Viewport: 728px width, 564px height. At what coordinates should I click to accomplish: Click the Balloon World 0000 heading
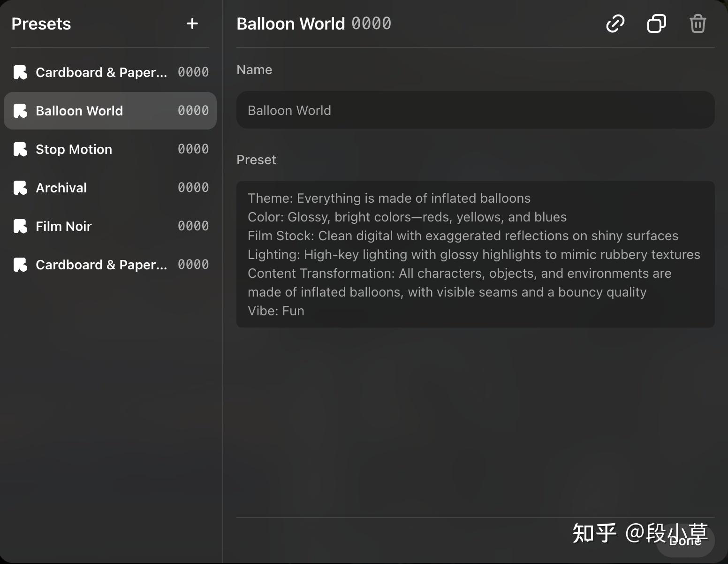pos(314,23)
